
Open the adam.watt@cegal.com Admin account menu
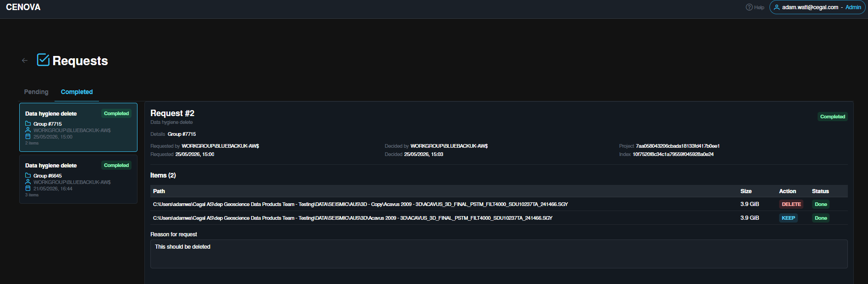tap(817, 7)
